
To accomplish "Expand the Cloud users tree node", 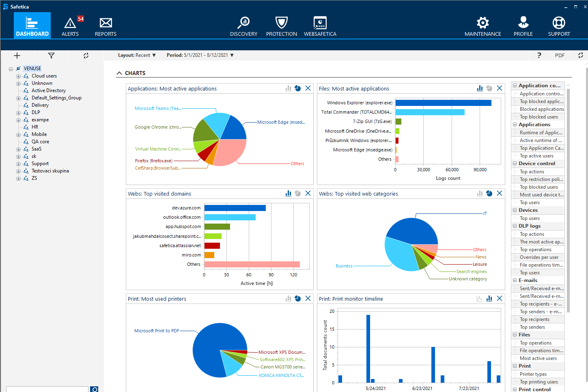I will tap(18, 76).
